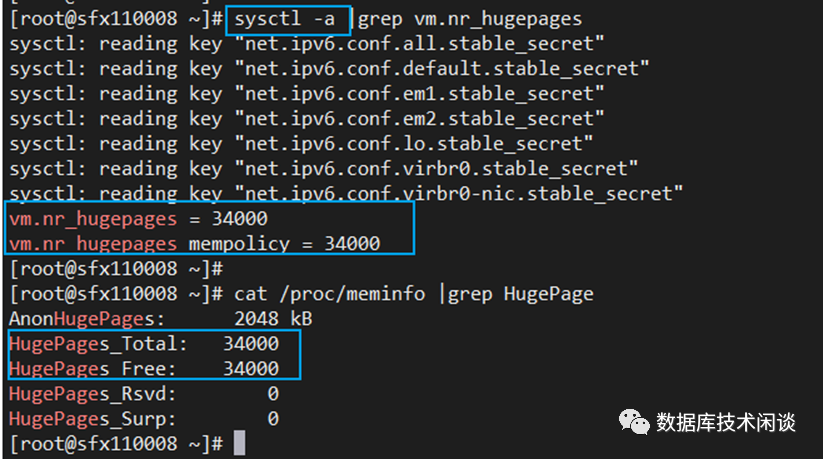
Task: Click the "vm.nr_hugepages_mempolicy = 34000" line
Action: pos(194,243)
